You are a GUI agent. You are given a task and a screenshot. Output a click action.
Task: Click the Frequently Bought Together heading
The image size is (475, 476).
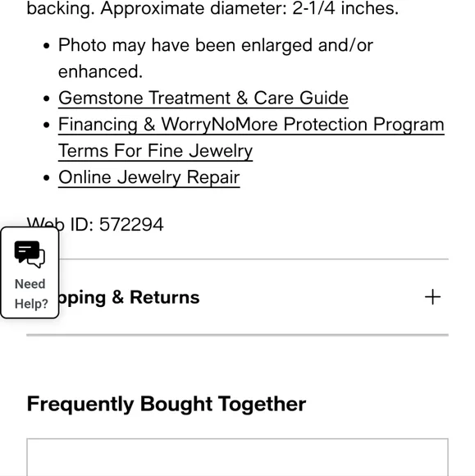click(167, 404)
